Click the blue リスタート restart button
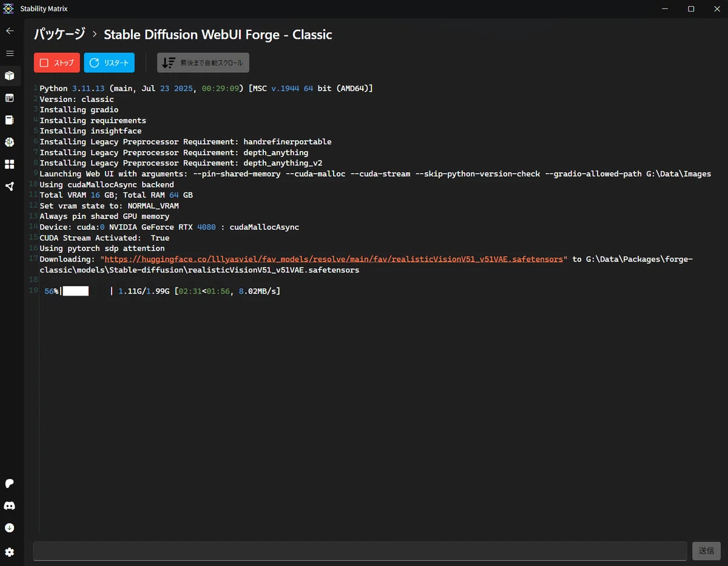Viewport: 728px width, 566px height. point(109,63)
